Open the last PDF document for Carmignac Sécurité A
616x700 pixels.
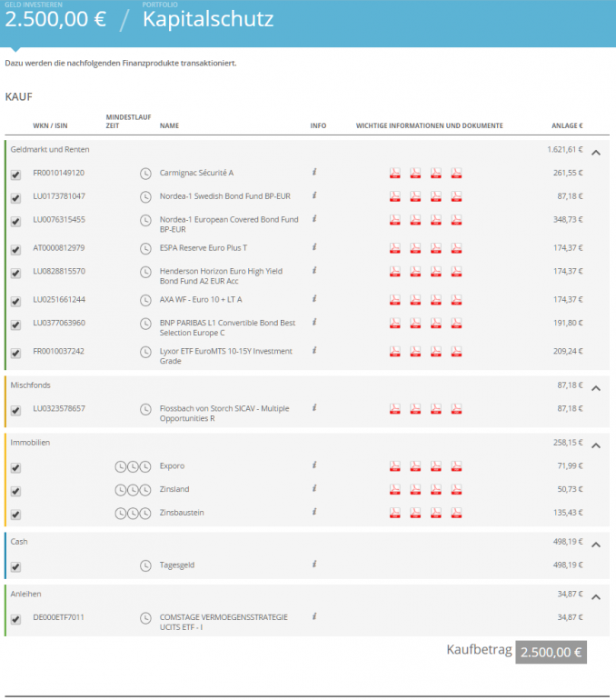pyautogui.click(x=456, y=174)
